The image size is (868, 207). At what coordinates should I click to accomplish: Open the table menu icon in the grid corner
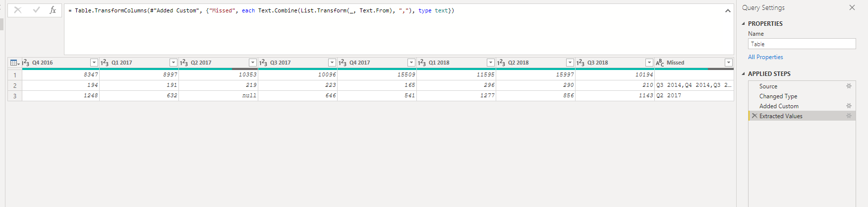coord(15,63)
